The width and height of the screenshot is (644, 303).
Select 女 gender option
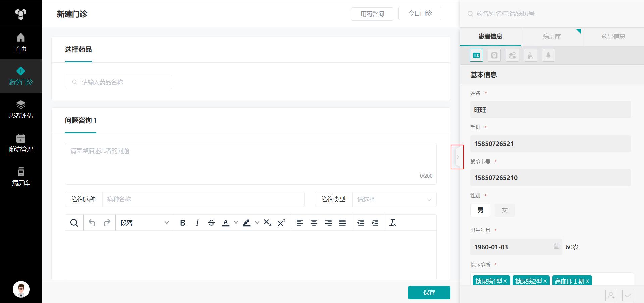[x=504, y=210]
